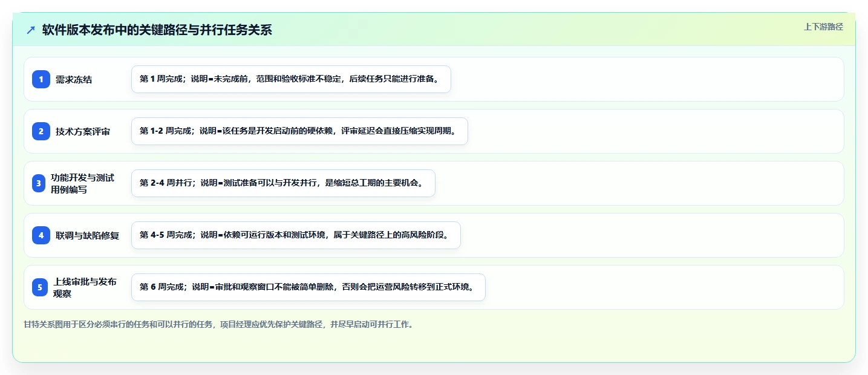Click the step 1 number badge
Viewport: 868px width, 375px height.
point(41,79)
